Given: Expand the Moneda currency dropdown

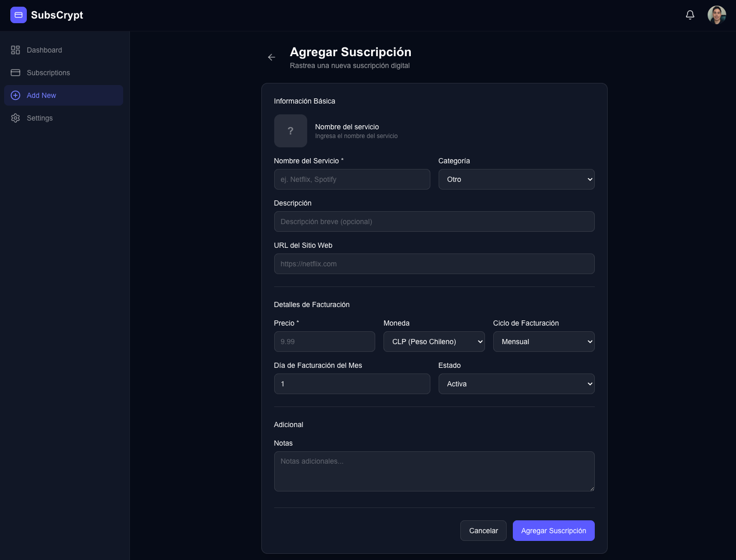Looking at the screenshot, I should (433, 342).
